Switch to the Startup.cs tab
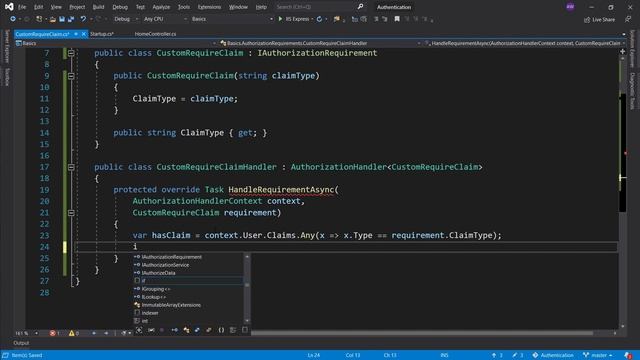 [x=102, y=34]
